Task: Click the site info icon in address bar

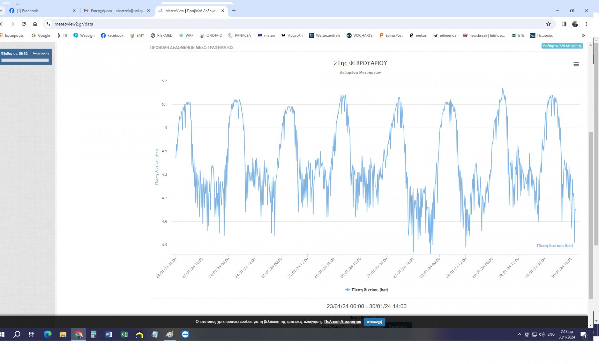Action: (48, 24)
